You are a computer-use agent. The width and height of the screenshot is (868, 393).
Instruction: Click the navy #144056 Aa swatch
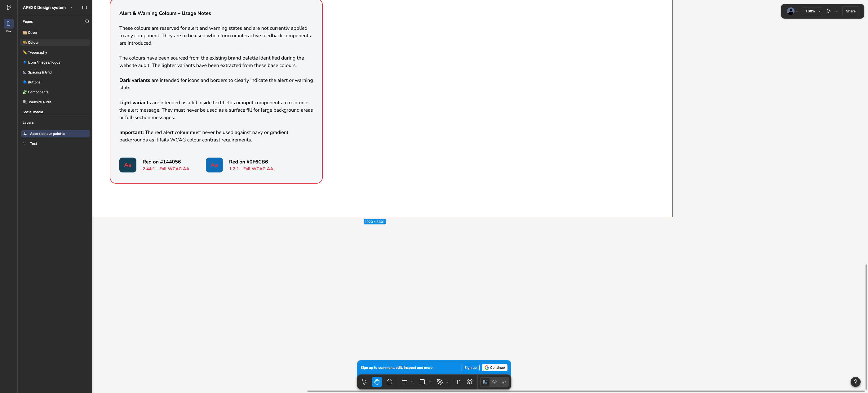(128, 165)
